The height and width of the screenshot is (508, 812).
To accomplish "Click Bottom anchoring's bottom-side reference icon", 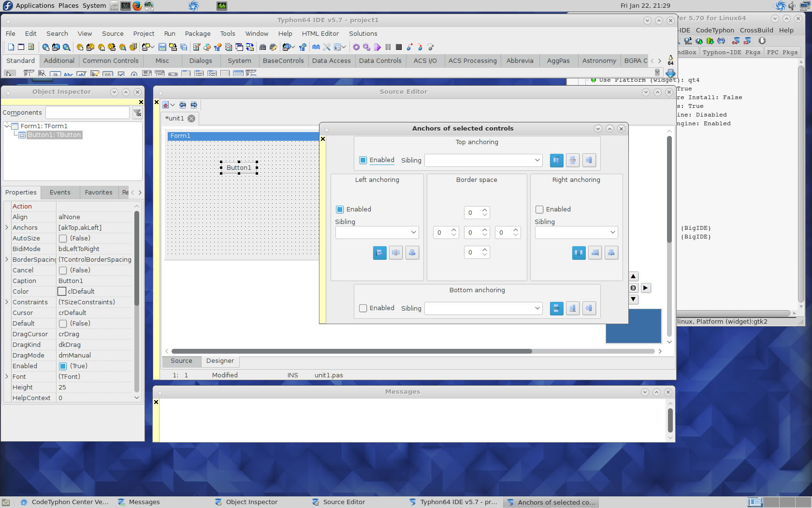I will pos(573,308).
